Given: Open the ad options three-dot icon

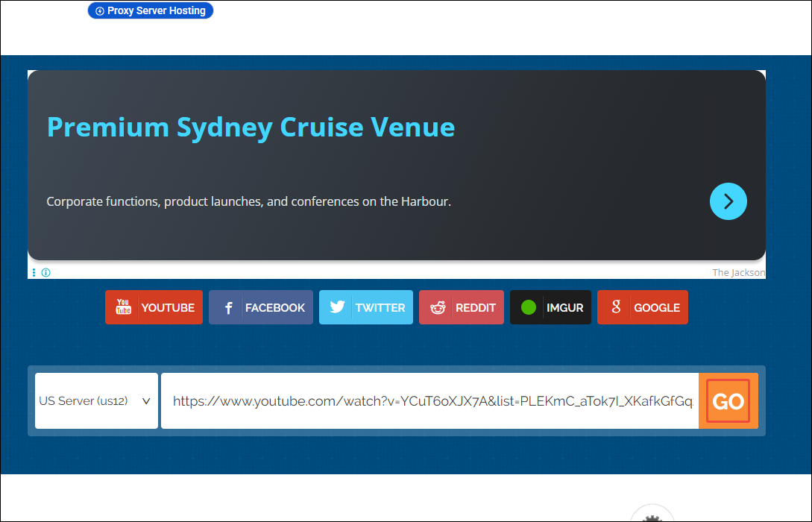Looking at the screenshot, I should [34, 272].
